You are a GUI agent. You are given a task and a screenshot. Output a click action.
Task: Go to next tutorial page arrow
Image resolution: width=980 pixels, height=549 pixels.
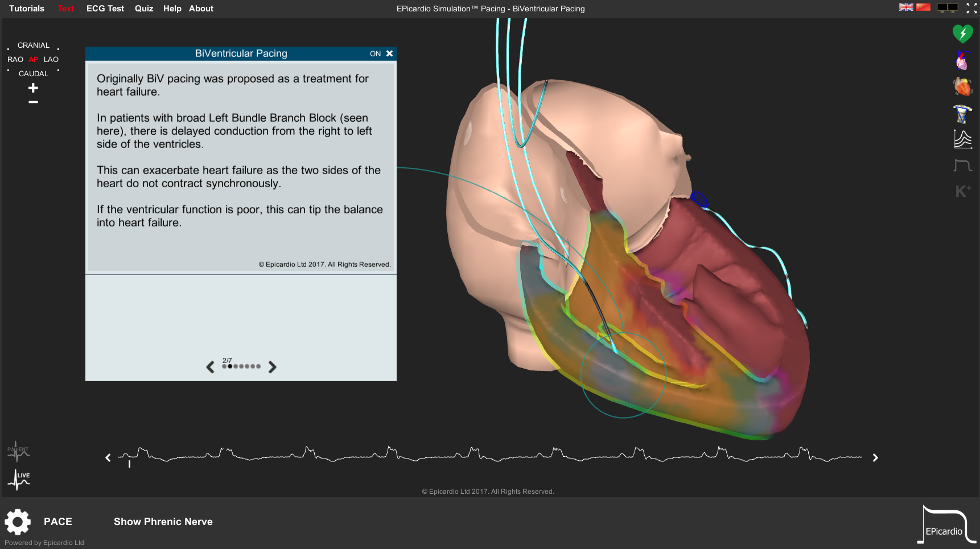pyautogui.click(x=273, y=367)
